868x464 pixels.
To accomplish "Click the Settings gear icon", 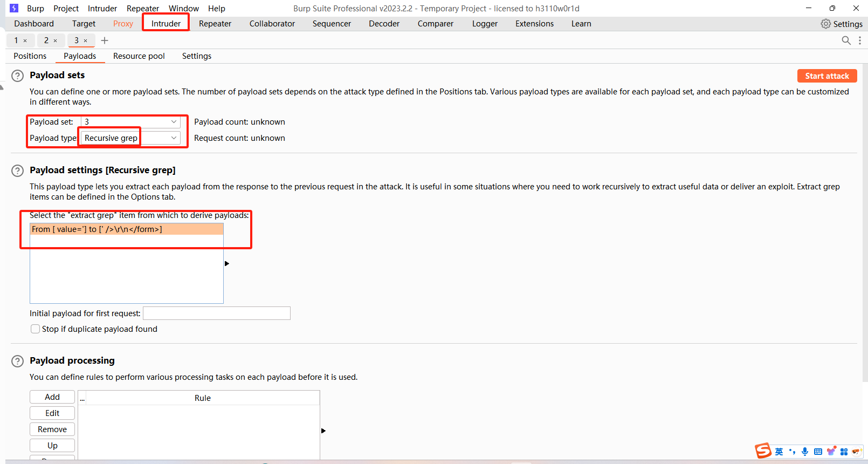I will (x=825, y=24).
